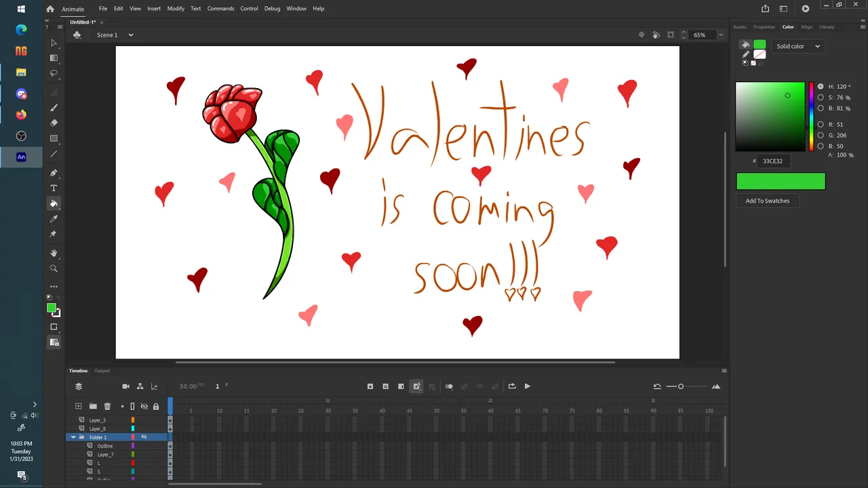Select the Pen tool
Screen dimensions: 868x488
(54, 173)
